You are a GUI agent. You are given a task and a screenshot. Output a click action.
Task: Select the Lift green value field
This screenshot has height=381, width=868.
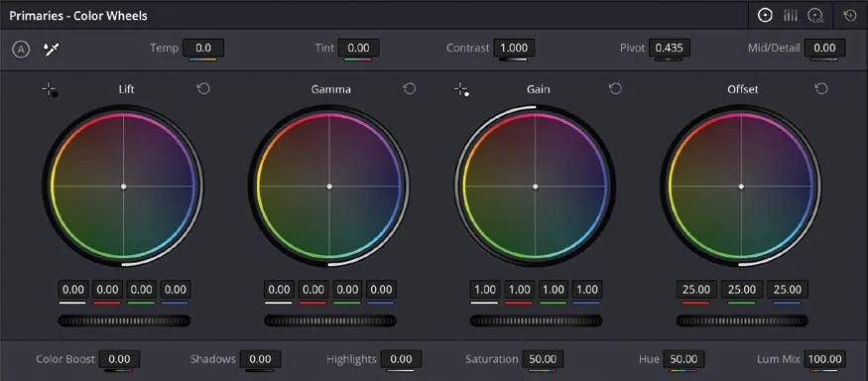click(x=142, y=289)
